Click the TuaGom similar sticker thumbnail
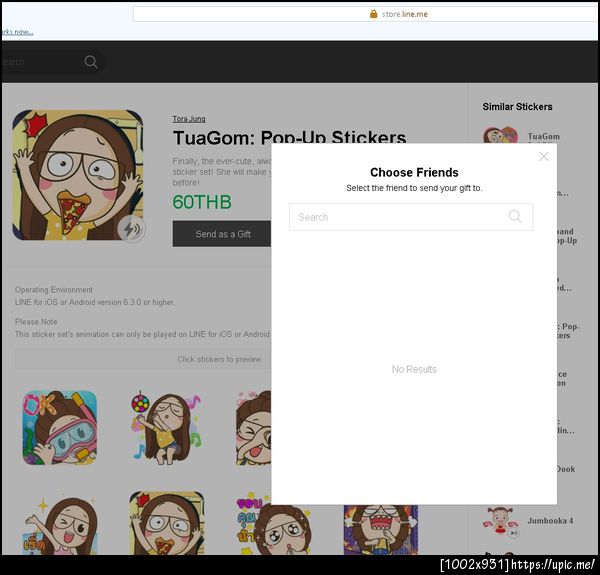 (500, 135)
